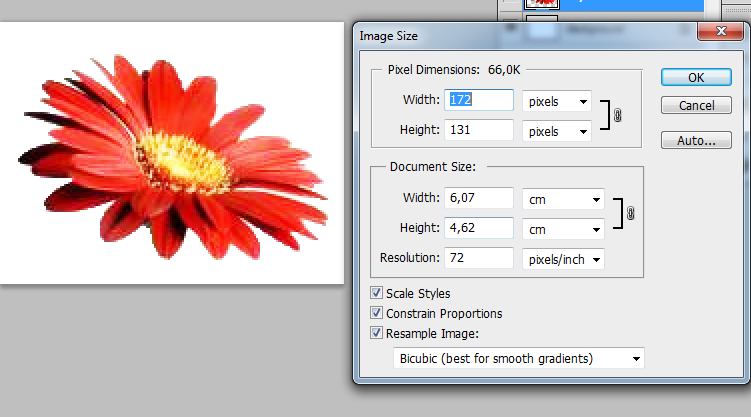Expand the document Height cm units dropdown
751x417 pixels.
pyautogui.click(x=563, y=229)
